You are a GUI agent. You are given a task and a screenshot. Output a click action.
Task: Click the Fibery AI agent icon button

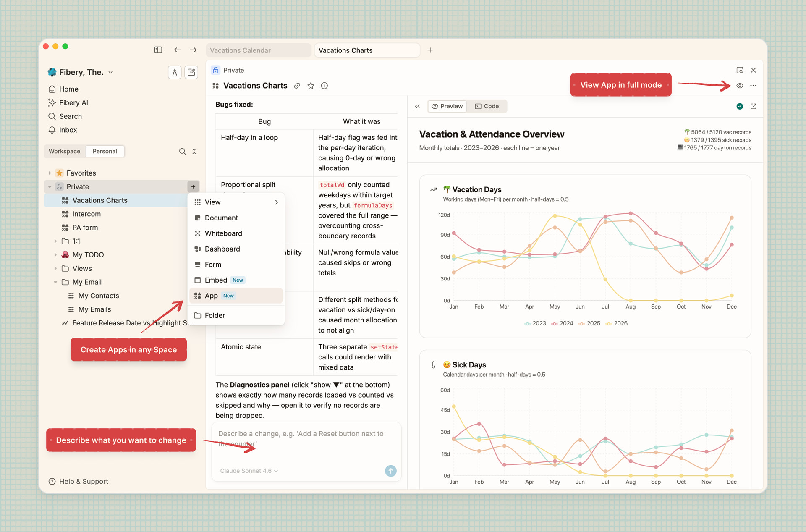[175, 72]
